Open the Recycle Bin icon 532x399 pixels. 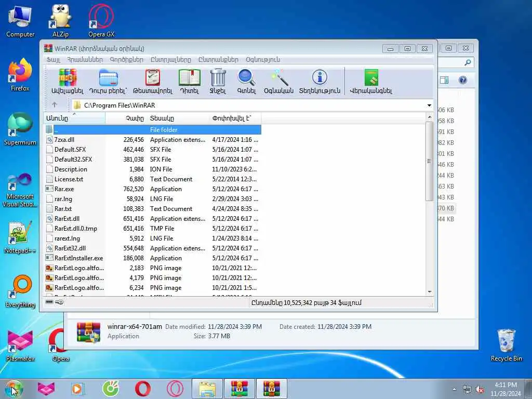(506, 345)
